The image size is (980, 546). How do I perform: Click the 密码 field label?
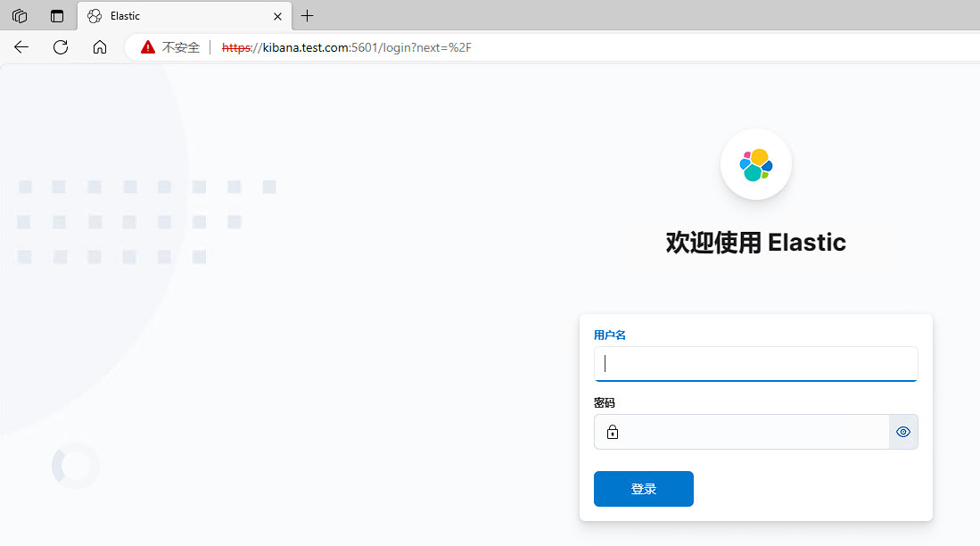click(605, 402)
